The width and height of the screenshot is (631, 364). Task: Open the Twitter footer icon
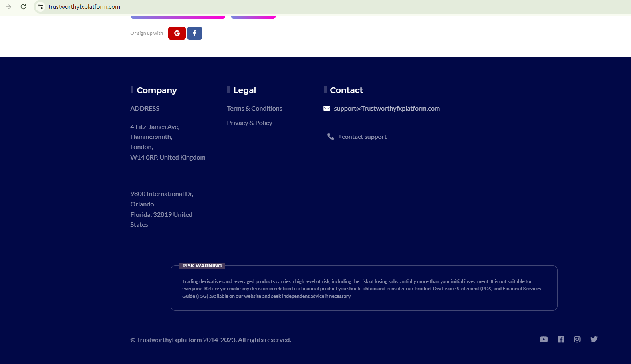(594, 339)
